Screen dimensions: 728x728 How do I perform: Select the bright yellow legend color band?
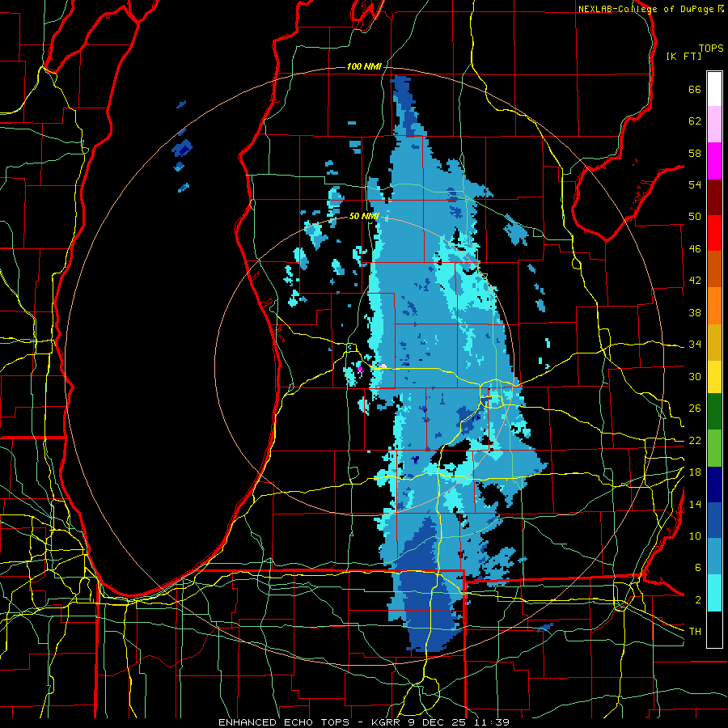[714, 377]
